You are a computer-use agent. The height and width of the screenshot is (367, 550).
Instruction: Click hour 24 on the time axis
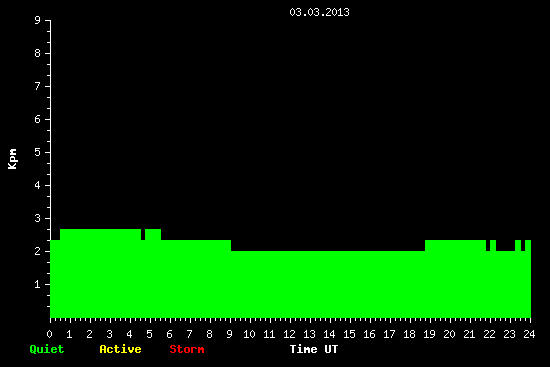click(529, 334)
